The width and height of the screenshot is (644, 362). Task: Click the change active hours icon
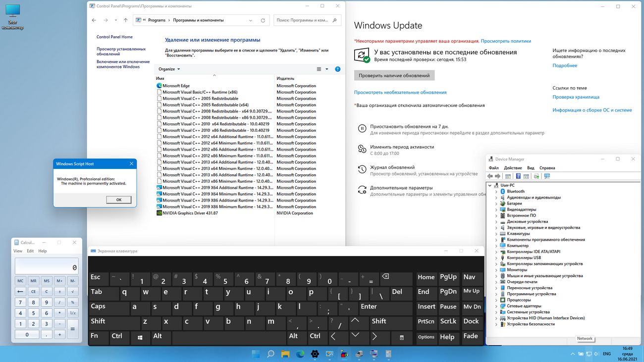362,149
